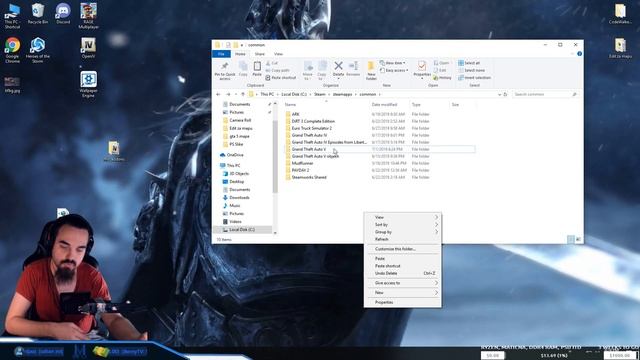Image resolution: width=640 pixels, height=360 pixels.
Task: Choose Paste from the context menu
Action: tap(402, 259)
